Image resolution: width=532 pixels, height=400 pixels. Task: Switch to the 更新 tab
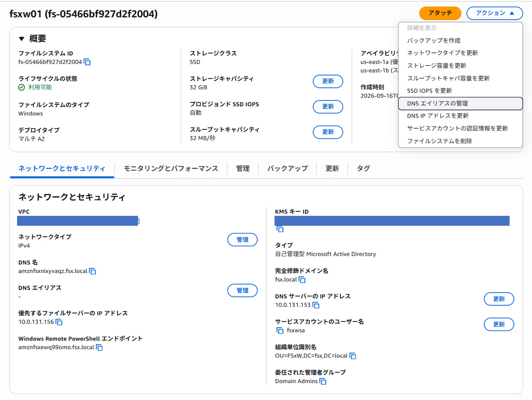pyautogui.click(x=332, y=169)
